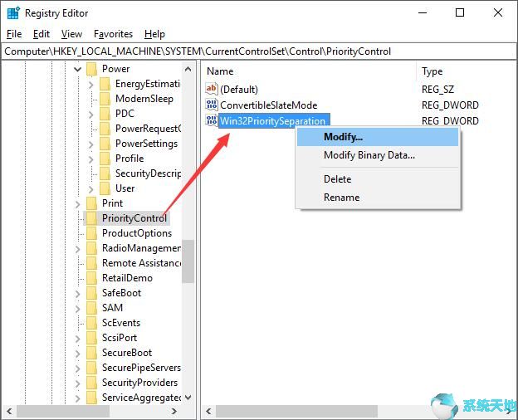Expand the PowerSettings subkey
Screen dimensions: 518x420
[x=91, y=144]
